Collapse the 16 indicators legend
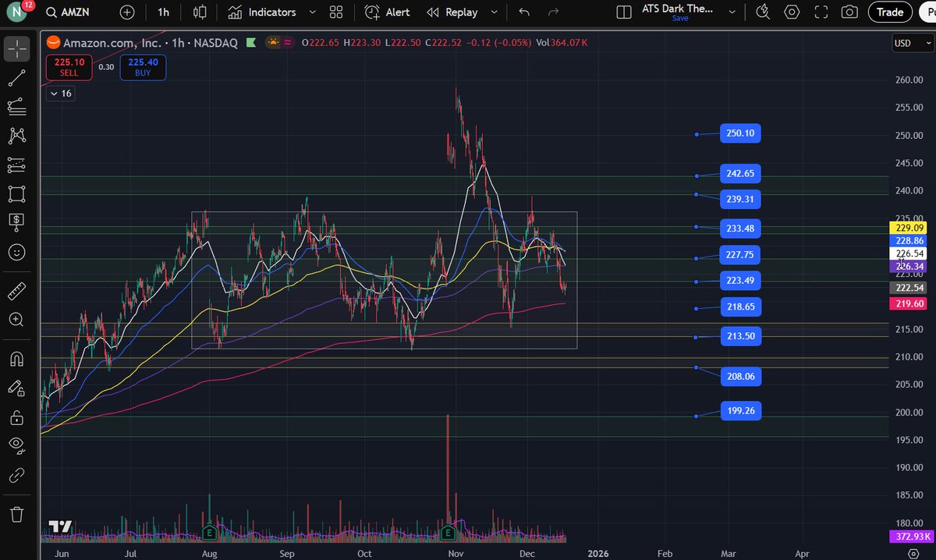The height and width of the screenshot is (560, 936). coord(59,94)
